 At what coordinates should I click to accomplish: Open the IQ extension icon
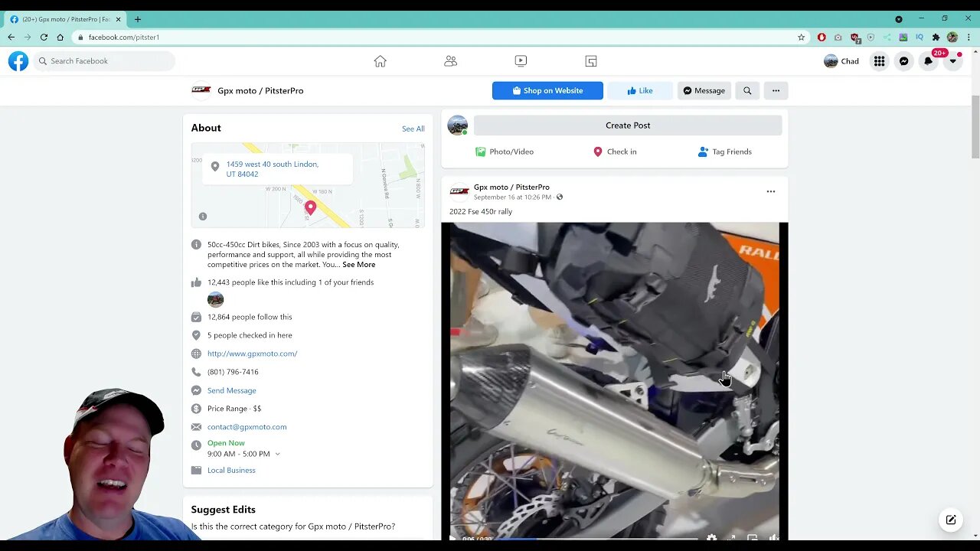(920, 37)
